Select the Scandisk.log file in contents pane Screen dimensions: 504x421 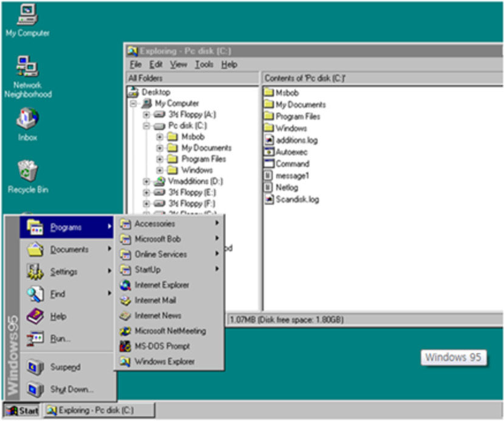tap(296, 199)
